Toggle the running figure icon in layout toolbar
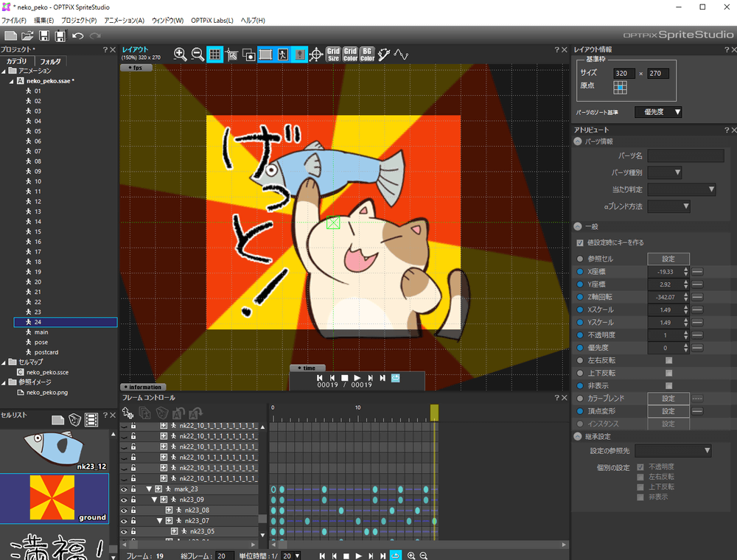Screen dimensions: 737x560 pos(282,55)
